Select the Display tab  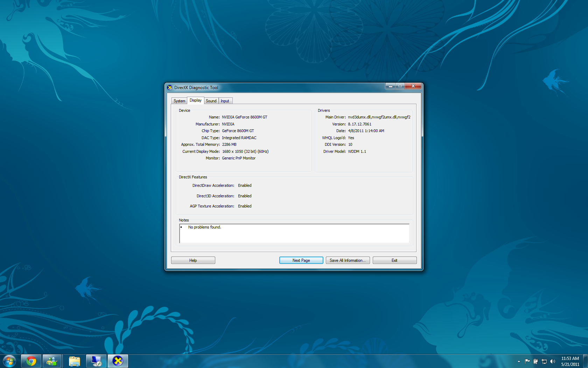[x=196, y=100]
